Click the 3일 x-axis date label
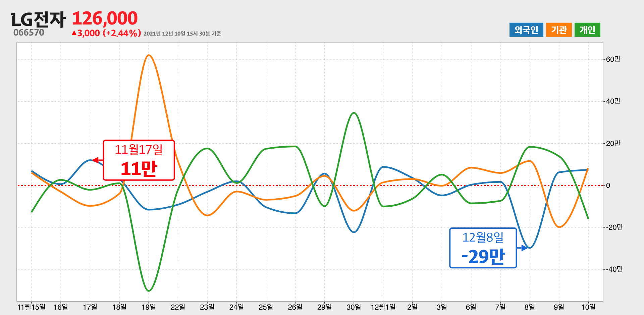The width and height of the screenshot is (644, 315). coord(442,307)
